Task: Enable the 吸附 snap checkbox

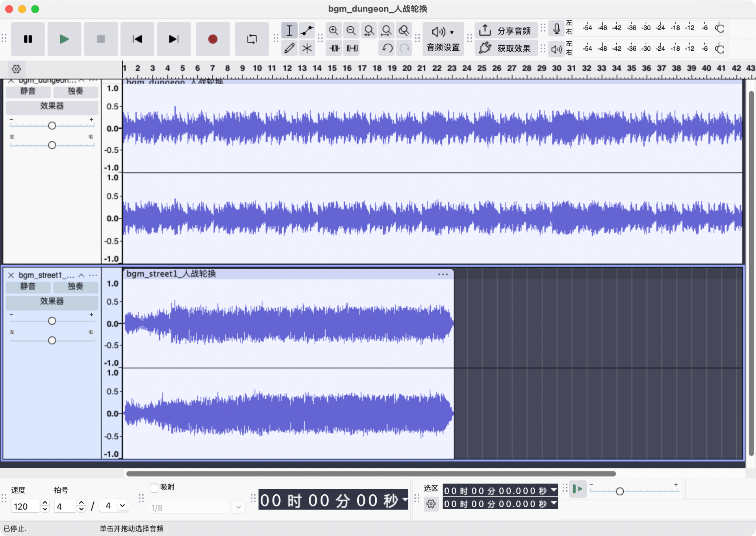Action: click(154, 488)
